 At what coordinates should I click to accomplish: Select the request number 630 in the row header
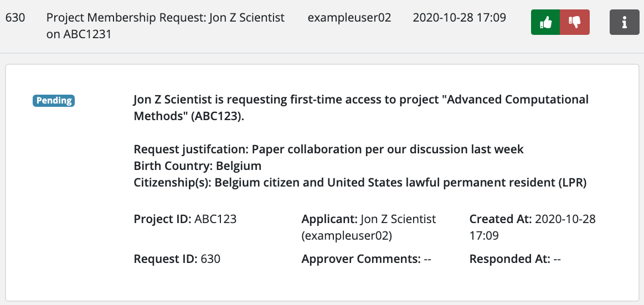(15, 18)
